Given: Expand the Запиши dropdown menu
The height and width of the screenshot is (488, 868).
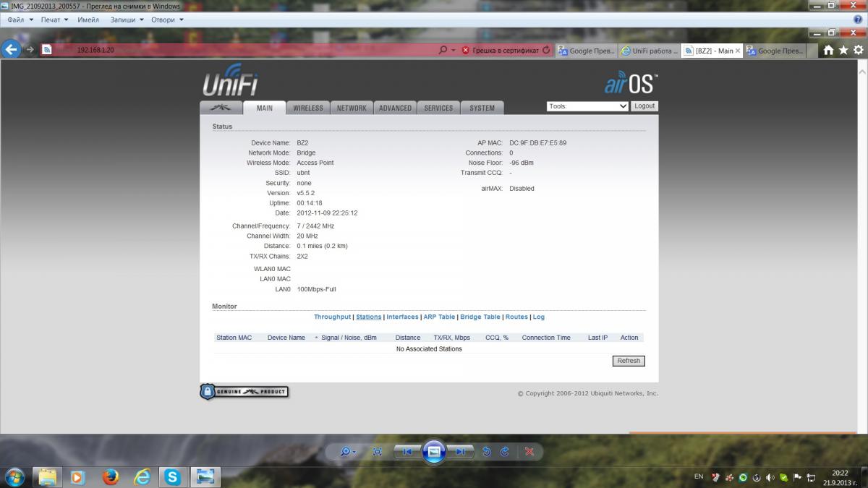Looking at the screenshot, I should point(127,20).
